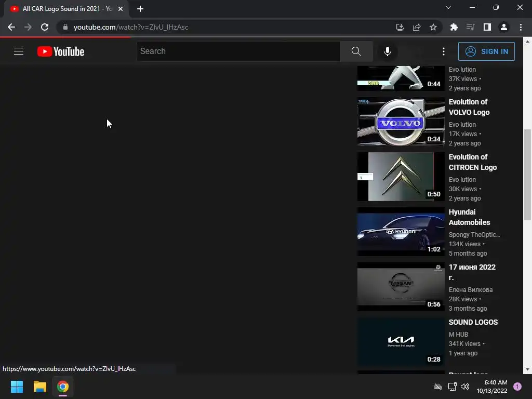Image resolution: width=532 pixels, height=399 pixels.
Task: Open Елена Вилкова channel name
Action: click(471, 290)
